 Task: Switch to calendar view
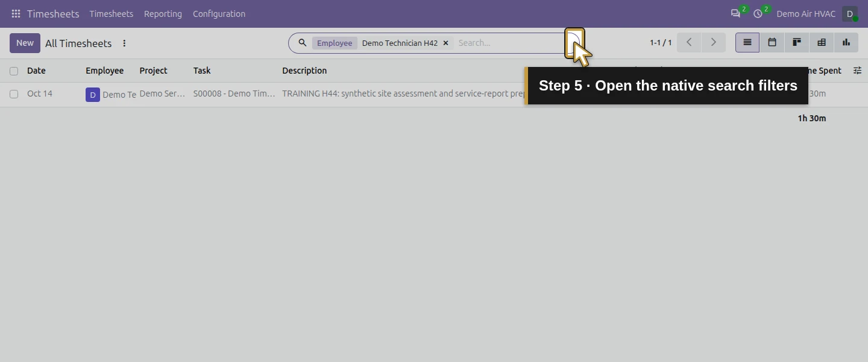click(x=772, y=42)
